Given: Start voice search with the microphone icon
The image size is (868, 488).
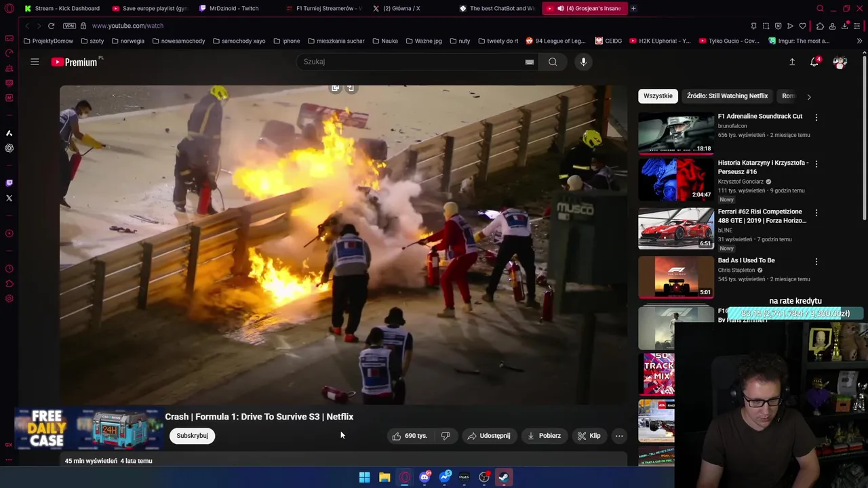Looking at the screenshot, I should pyautogui.click(x=583, y=62).
